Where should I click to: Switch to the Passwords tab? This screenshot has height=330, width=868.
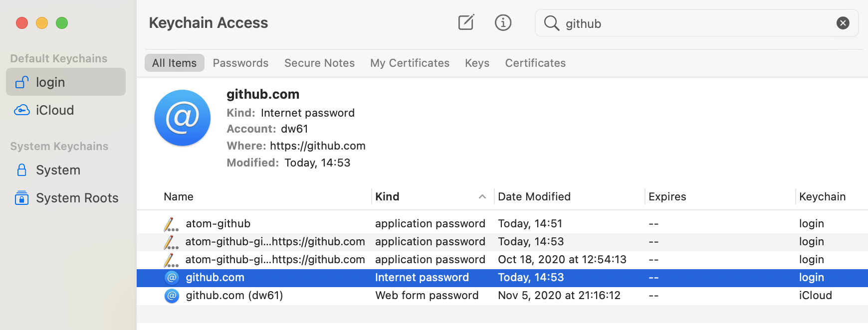click(240, 63)
